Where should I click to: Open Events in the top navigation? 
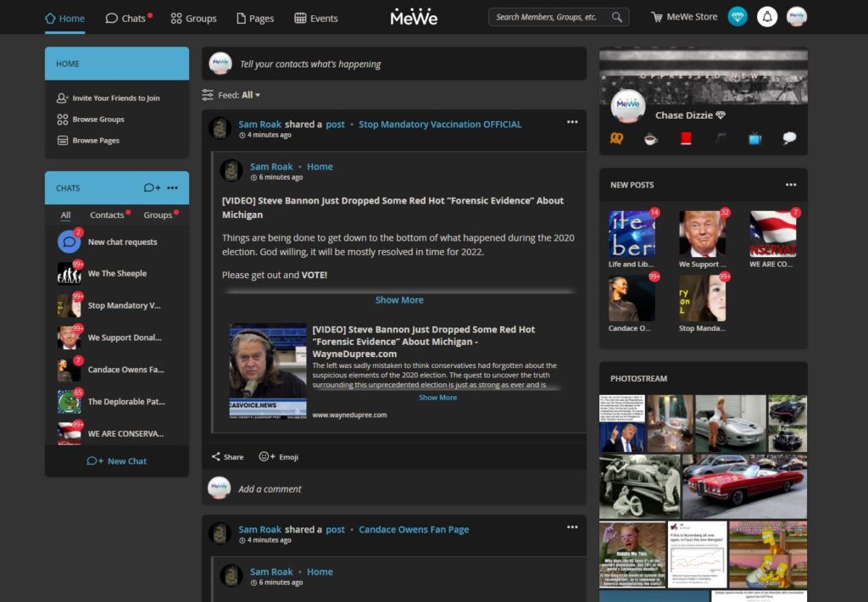point(315,19)
